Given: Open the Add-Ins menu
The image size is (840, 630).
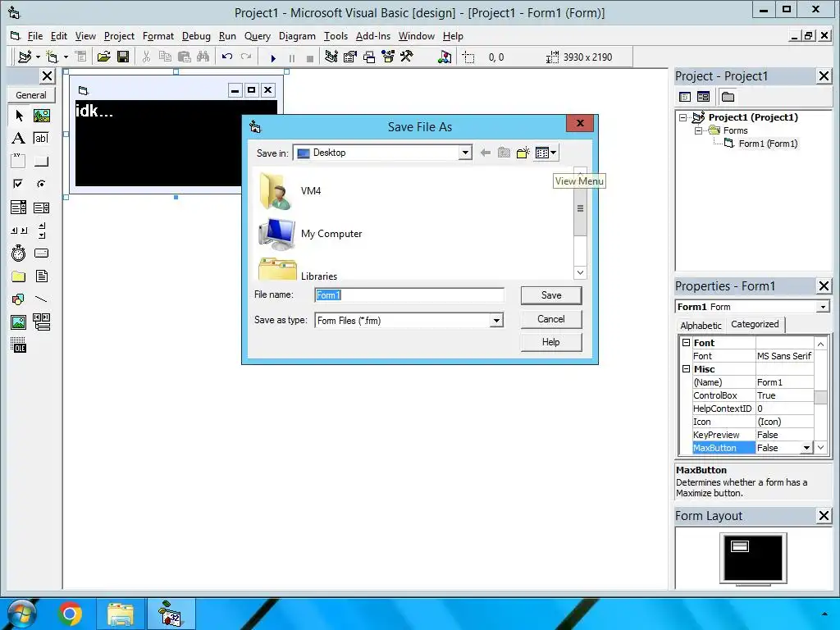Looking at the screenshot, I should coord(373,36).
